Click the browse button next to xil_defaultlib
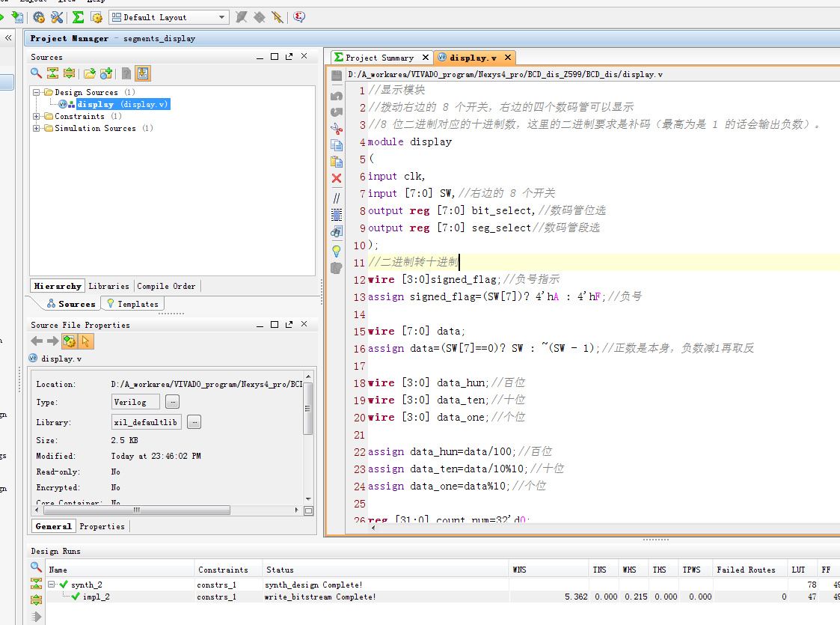The image size is (840, 625). [194, 422]
